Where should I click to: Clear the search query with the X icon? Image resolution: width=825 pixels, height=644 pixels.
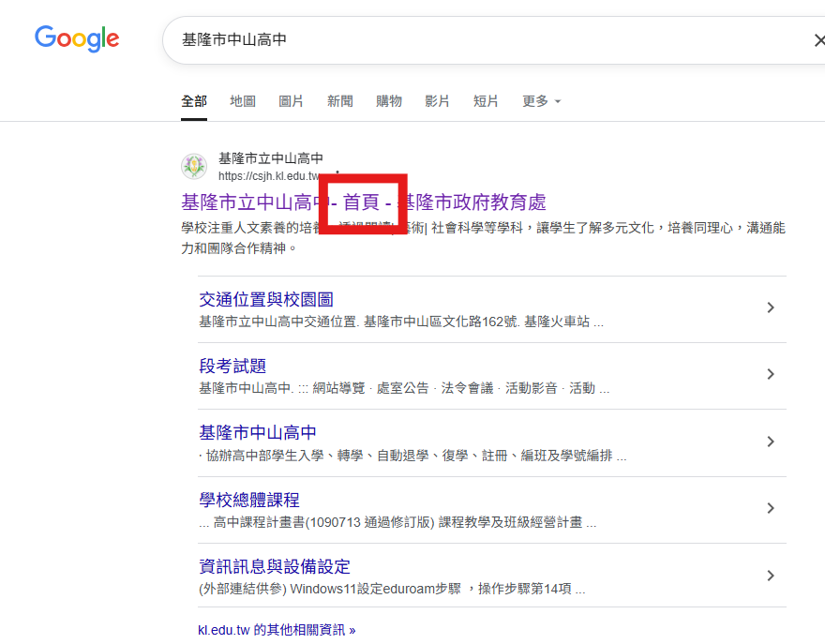820,40
